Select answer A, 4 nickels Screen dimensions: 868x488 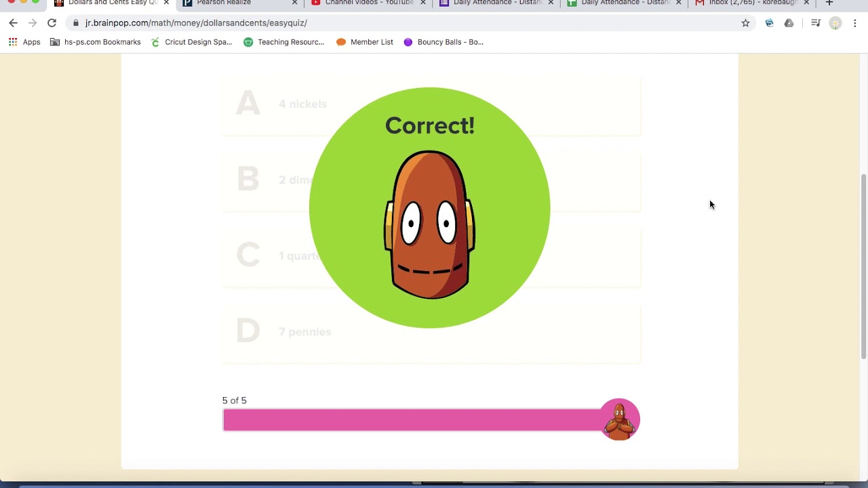click(431, 106)
